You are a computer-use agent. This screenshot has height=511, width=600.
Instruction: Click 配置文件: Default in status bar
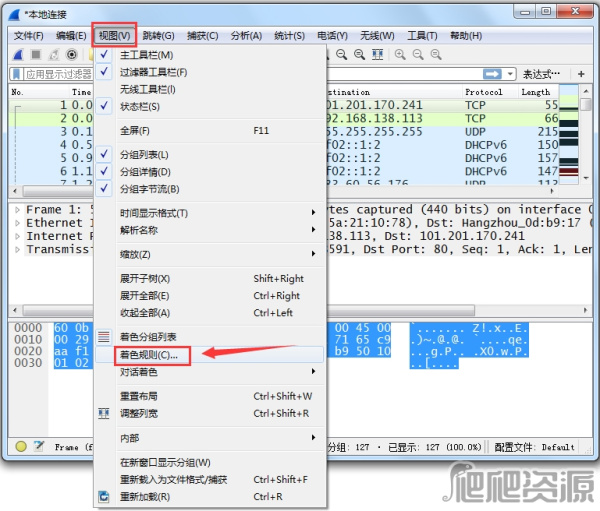(534, 447)
